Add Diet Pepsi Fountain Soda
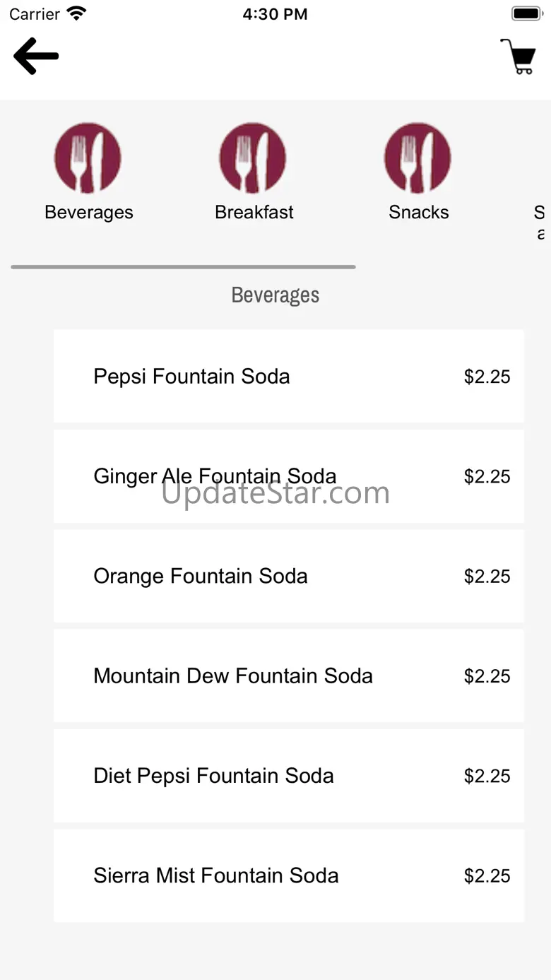 click(x=213, y=776)
